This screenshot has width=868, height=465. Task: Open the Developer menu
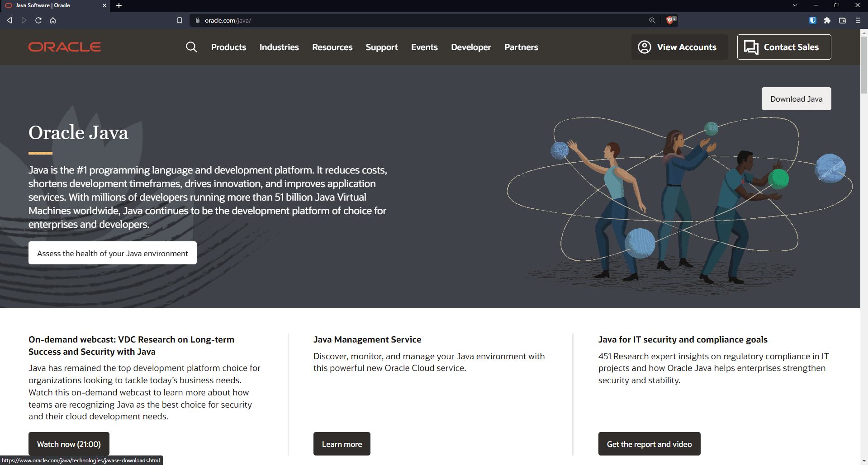point(471,47)
